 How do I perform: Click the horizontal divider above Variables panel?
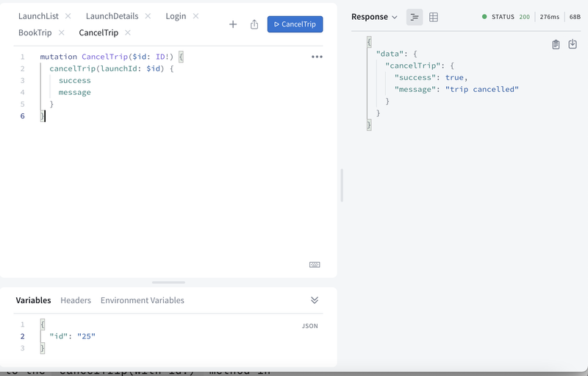point(168,282)
